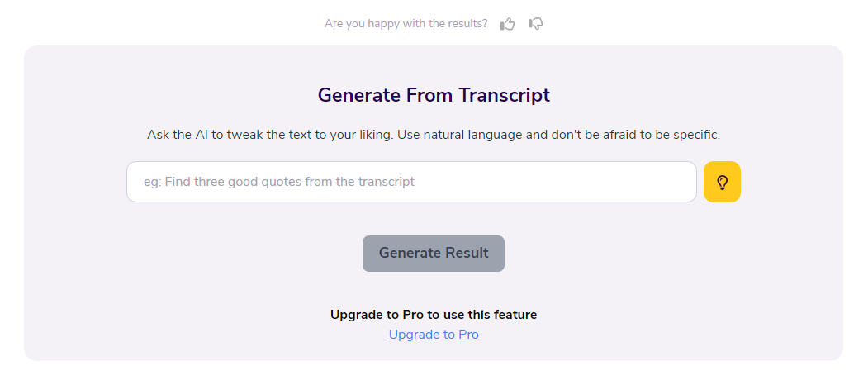Viewport: 868px width, 390px height.
Task: Rate the results negatively with thumbs down
Action: click(535, 24)
